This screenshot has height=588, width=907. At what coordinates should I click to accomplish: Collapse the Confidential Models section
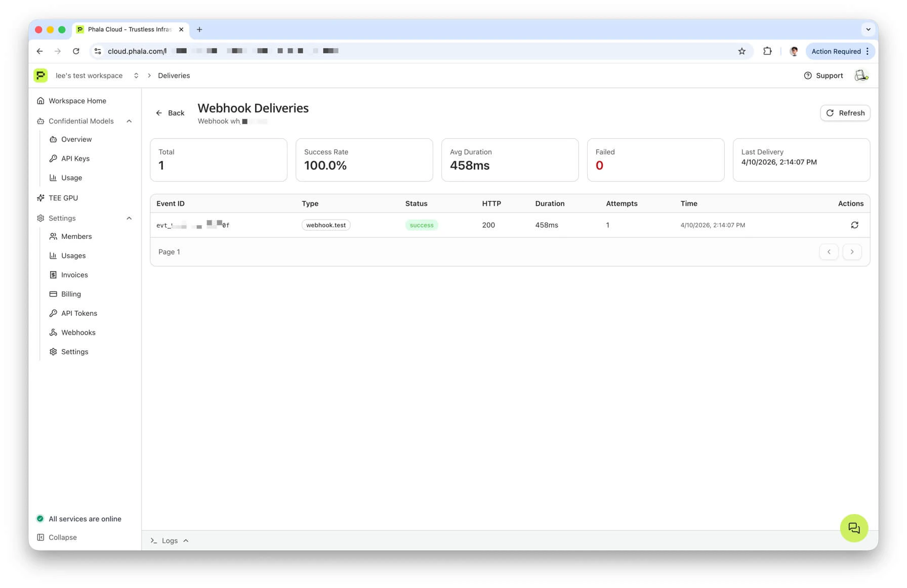click(129, 121)
